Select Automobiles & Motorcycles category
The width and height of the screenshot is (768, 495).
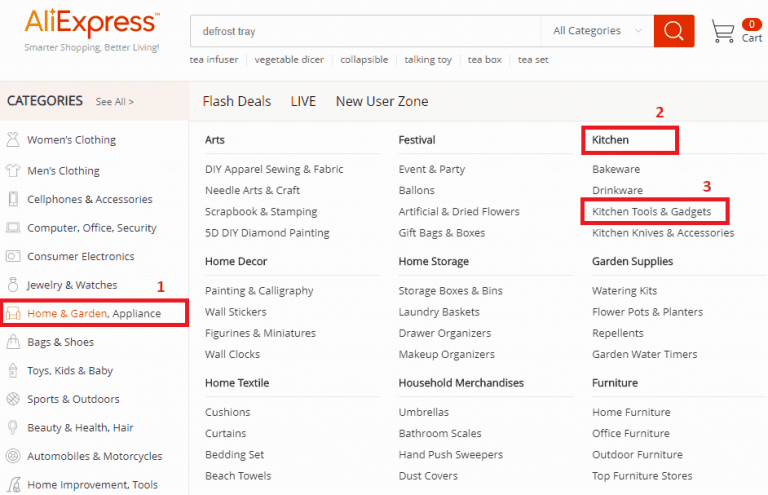(95, 456)
